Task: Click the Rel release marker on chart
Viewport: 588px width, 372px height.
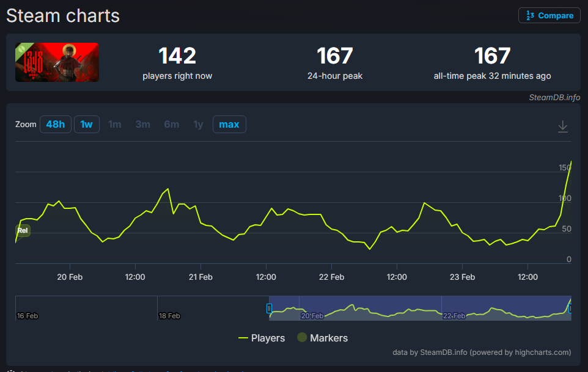Action: click(23, 230)
